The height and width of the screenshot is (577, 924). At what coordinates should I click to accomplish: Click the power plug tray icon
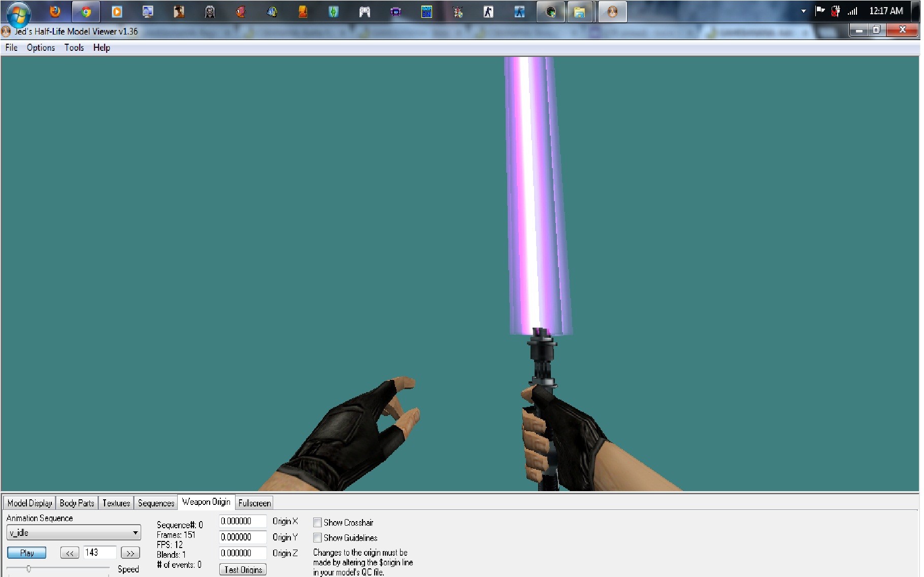[835, 11]
